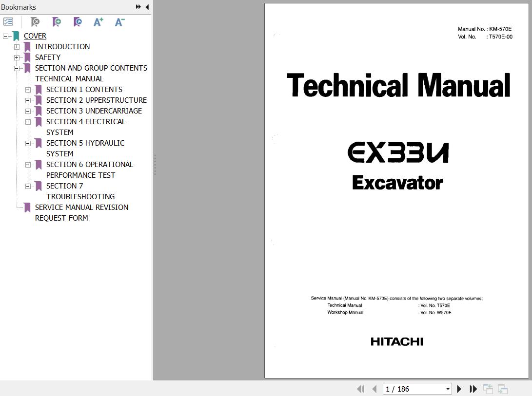532x396 pixels.
Task: Decrease bookmark text size with A-
Action: 119,22
